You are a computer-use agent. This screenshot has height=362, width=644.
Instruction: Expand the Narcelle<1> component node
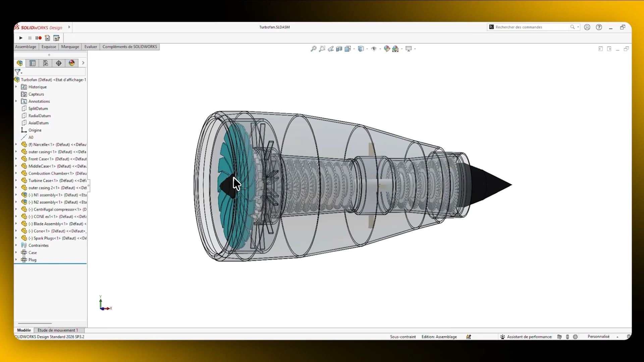coord(16,144)
